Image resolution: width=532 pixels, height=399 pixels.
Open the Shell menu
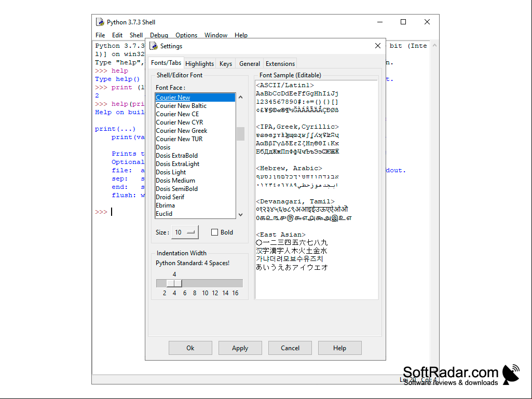(136, 35)
